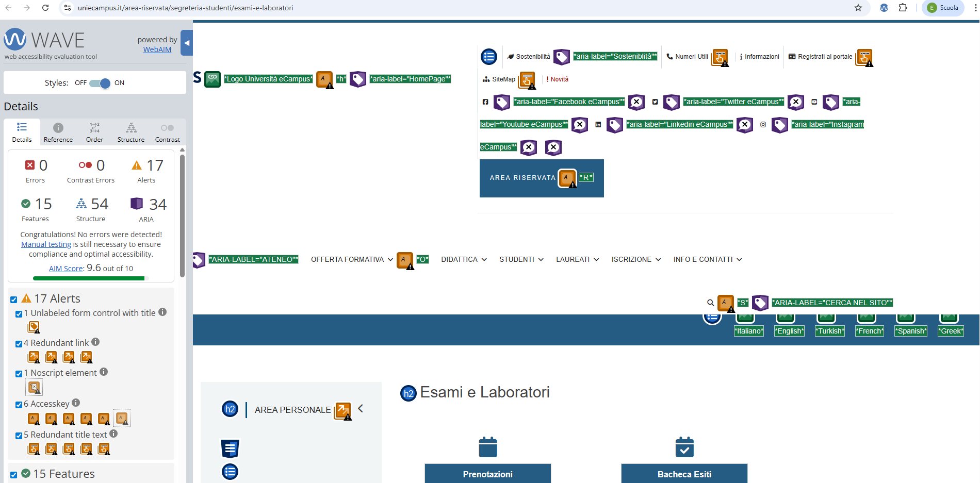
Task: Open the Instagram eCampus social icon
Action: [x=763, y=125]
